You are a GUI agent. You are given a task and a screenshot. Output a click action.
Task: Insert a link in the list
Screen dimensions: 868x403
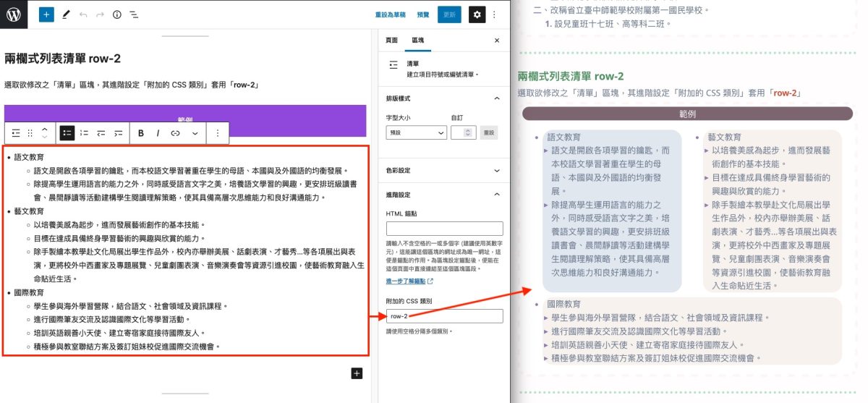tap(175, 133)
